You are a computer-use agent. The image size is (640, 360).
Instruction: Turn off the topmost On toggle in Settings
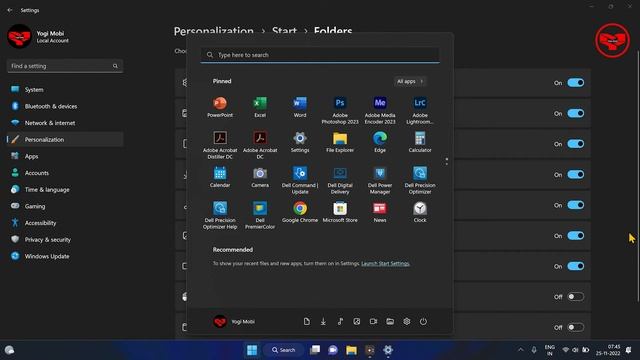[576, 83]
